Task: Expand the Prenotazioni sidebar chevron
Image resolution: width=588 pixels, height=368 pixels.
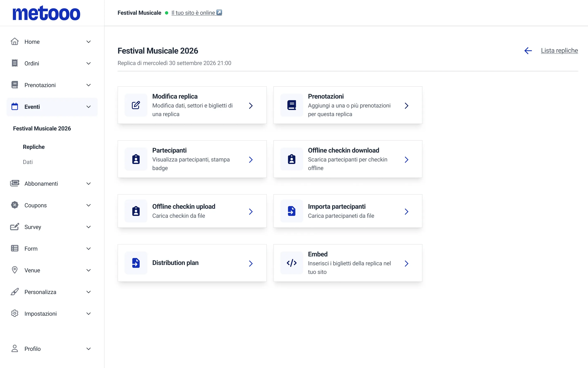Action: point(89,85)
